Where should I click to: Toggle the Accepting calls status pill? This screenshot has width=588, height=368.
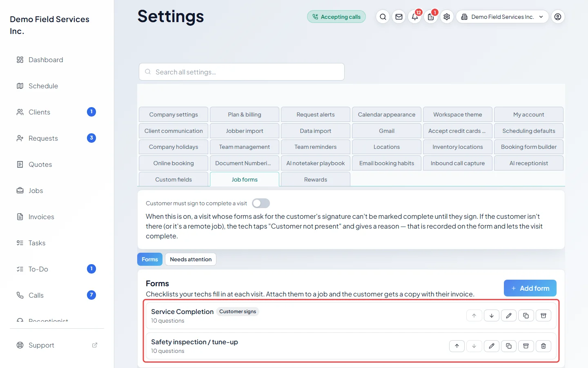click(336, 17)
